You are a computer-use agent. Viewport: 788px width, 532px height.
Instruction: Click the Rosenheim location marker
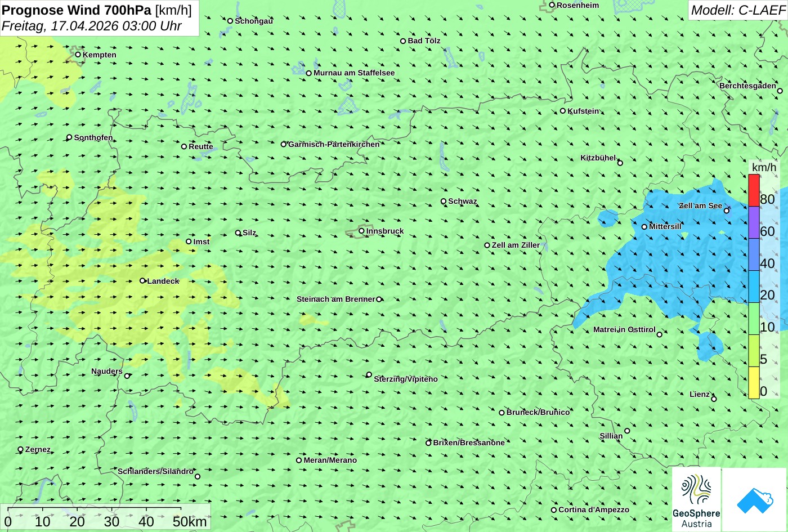552,5
